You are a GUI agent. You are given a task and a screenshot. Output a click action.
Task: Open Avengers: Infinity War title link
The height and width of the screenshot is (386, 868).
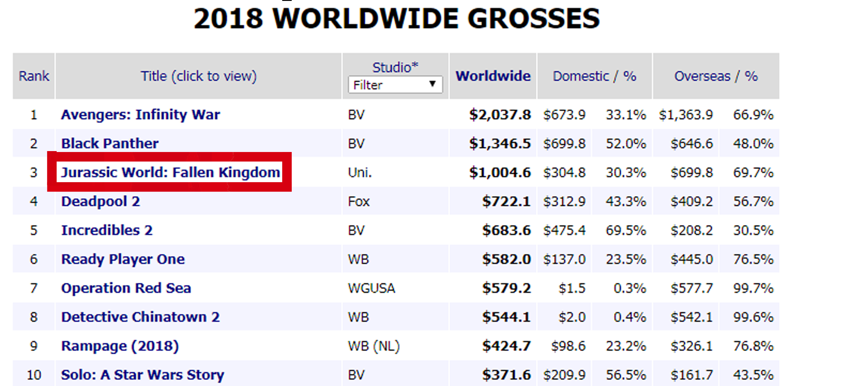(140, 115)
